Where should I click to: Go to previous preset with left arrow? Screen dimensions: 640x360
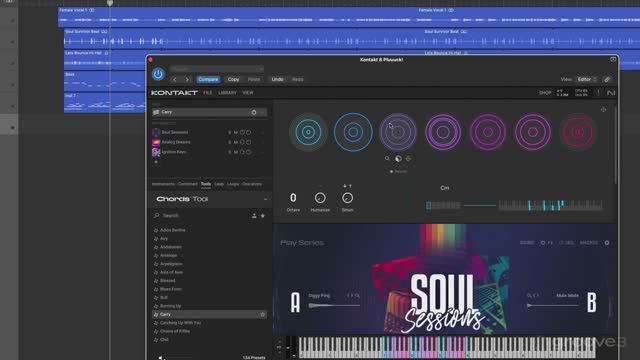pos(175,80)
